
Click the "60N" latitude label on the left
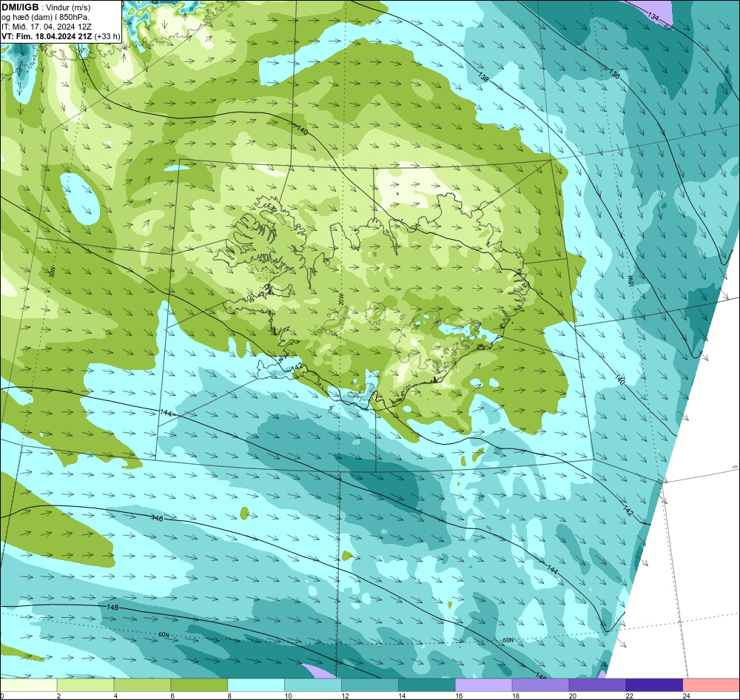164,635
